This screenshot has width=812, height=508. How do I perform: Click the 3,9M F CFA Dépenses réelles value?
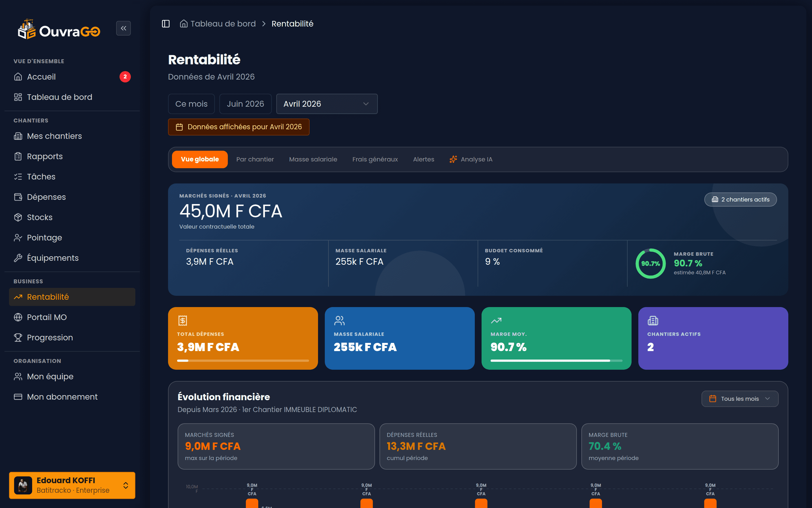point(210,262)
